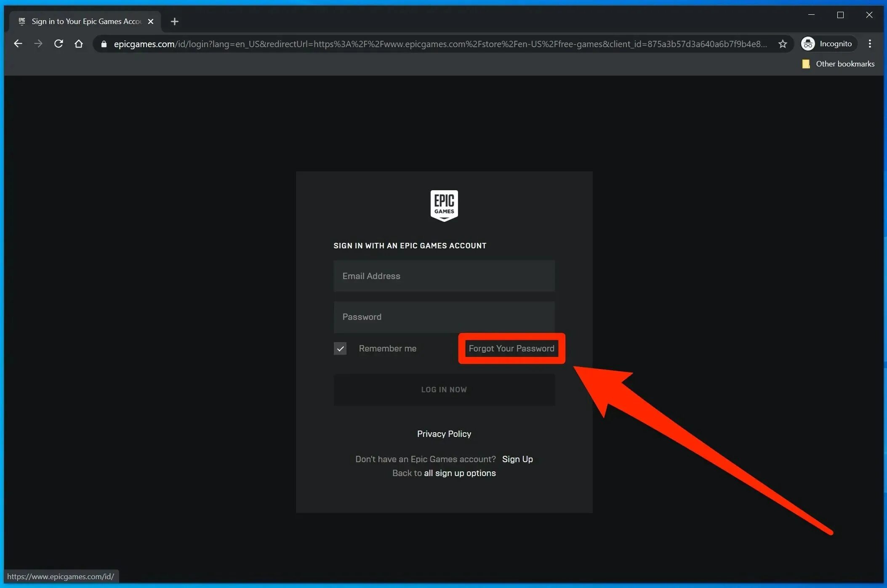Click the Sign Up link
The image size is (887, 588).
pos(517,459)
